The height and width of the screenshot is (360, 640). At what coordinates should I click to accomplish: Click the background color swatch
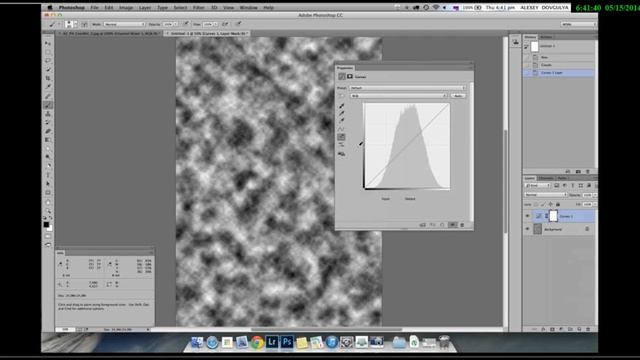[x=50, y=228]
